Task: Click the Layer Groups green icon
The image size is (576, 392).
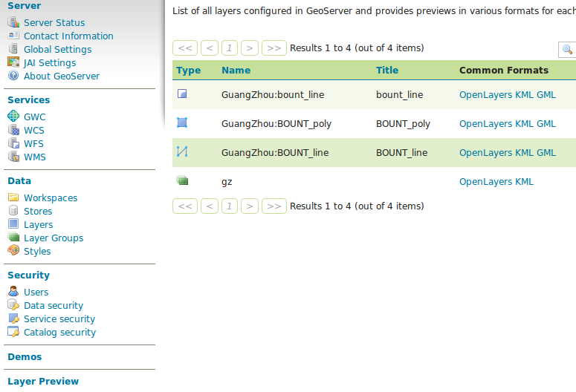Action: pyautogui.click(x=13, y=237)
